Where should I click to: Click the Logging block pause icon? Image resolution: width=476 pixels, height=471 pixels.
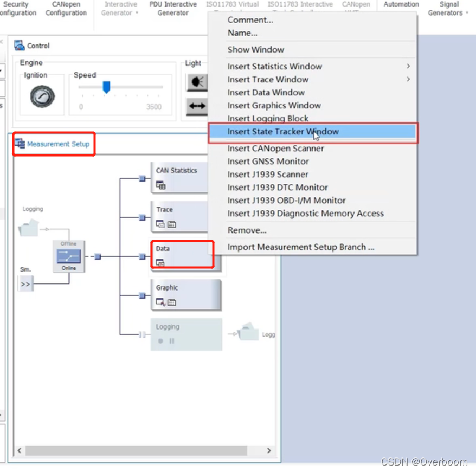tap(172, 341)
